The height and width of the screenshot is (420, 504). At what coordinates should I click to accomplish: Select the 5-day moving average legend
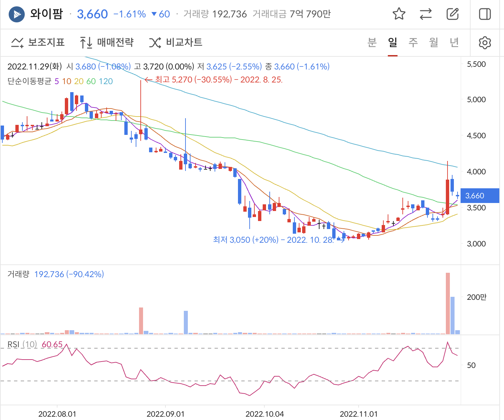[57, 81]
